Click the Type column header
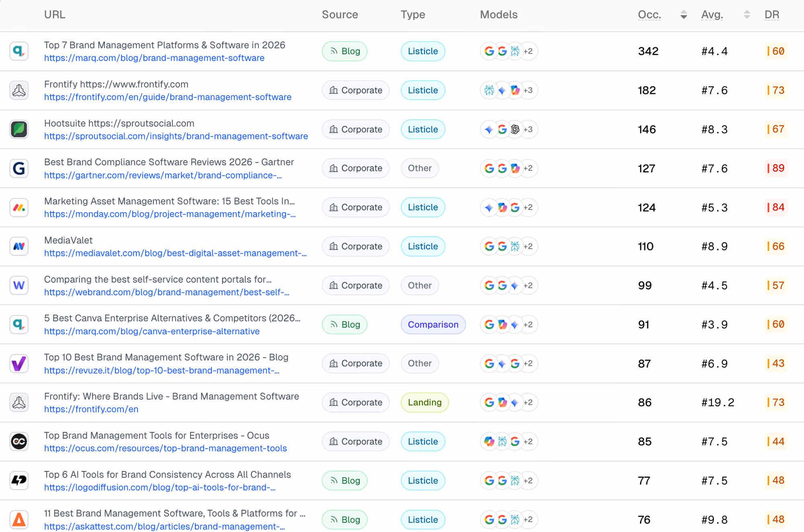 413,15
